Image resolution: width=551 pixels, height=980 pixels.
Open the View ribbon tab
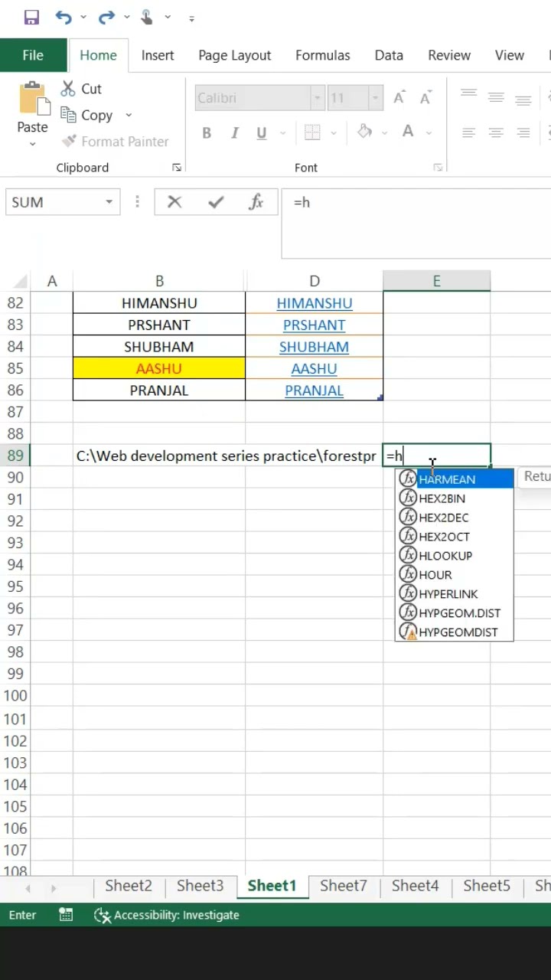tap(510, 55)
